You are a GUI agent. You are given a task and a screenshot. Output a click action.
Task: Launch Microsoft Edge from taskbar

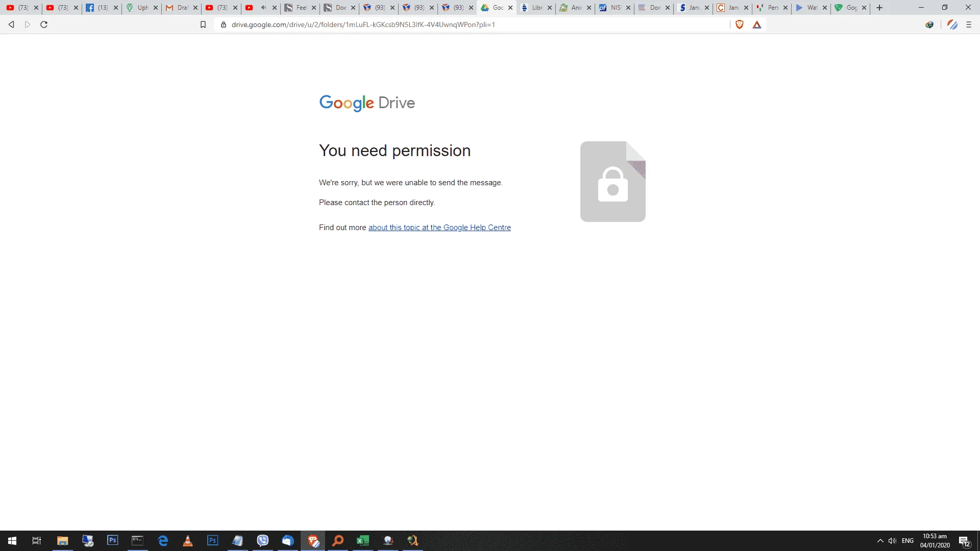(x=163, y=541)
